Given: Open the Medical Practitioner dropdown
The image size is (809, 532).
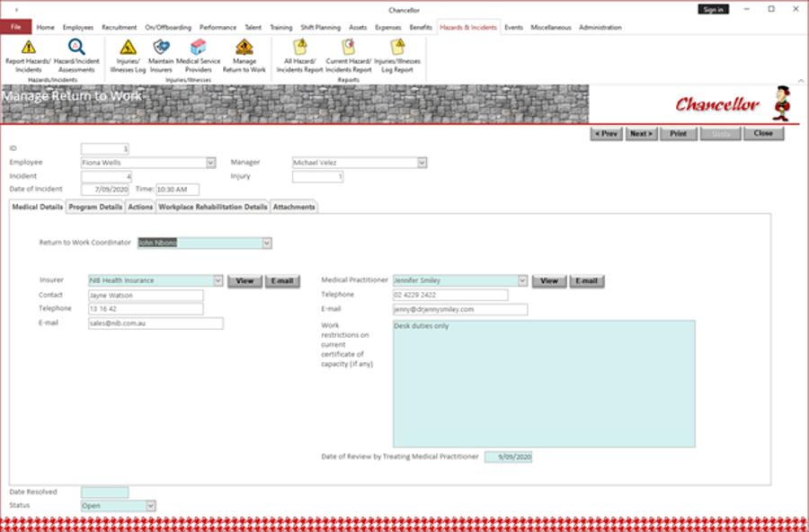Looking at the screenshot, I should [x=522, y=280].
